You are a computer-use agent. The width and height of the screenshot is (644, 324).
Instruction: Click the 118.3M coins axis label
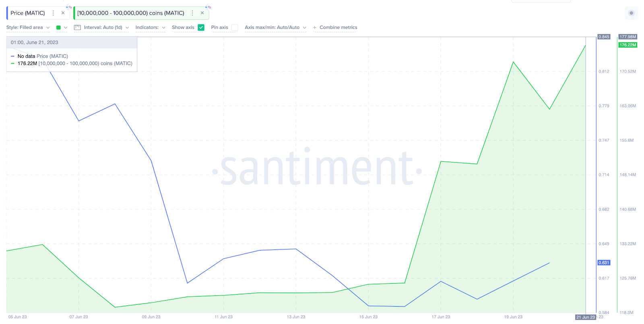click(x=627, y=313)
